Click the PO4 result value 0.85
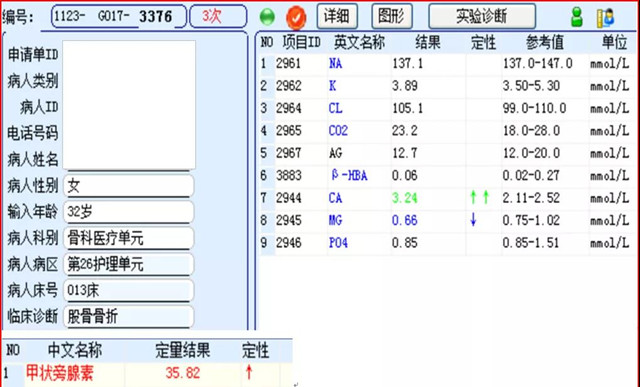 (x=405, y=243)
